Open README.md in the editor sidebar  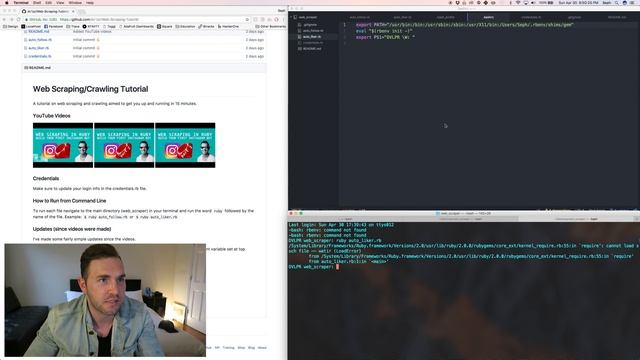[312, 49]
